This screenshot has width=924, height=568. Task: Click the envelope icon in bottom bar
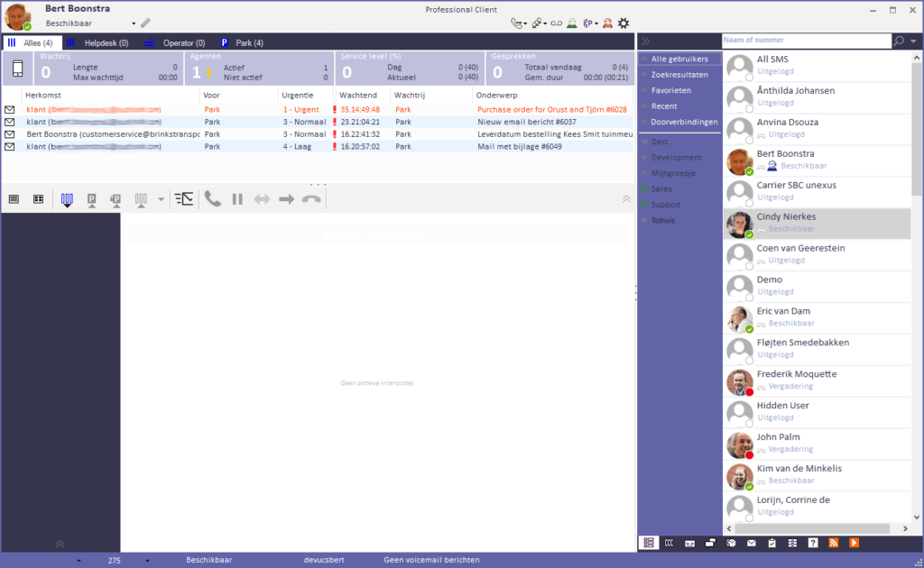click(752, 544)
